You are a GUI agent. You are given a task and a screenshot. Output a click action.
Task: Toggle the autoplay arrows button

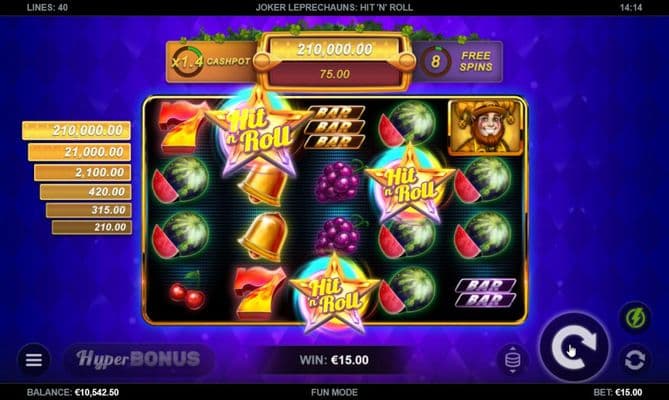pyautogui.click(x=635, y=360)
